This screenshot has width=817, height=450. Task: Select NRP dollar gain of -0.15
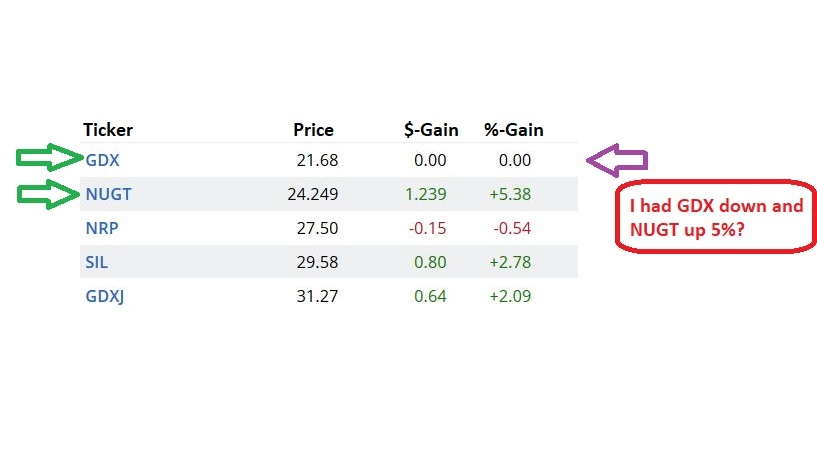[428, 228]
